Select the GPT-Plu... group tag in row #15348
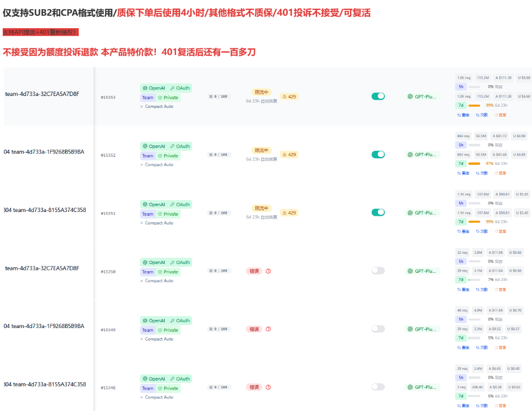 pos(422,387)
